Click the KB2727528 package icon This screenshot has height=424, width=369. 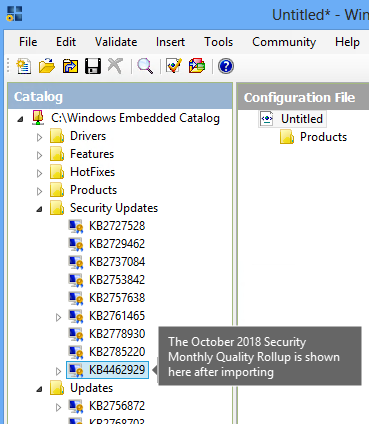pos(76,226)
